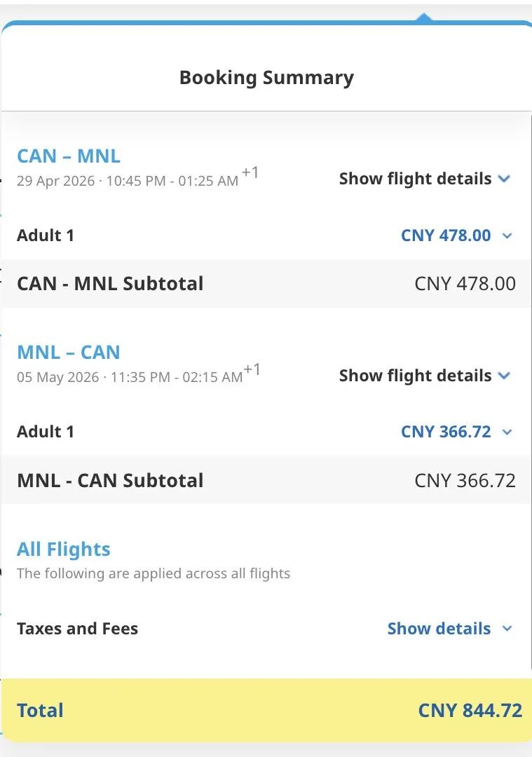Image resolution: width=532 pixels, height=757 pixels.
Task: Click chevron beside Taxes and Fees Show details
Action: coord(507,629)
